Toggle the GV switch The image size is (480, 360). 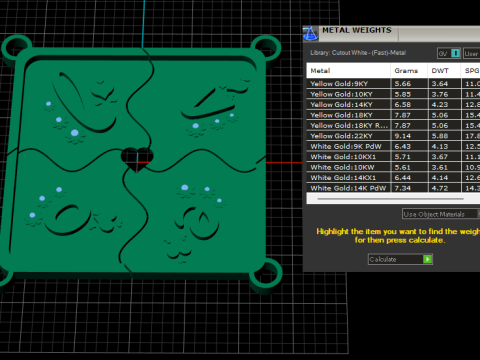tap(449, 53)
